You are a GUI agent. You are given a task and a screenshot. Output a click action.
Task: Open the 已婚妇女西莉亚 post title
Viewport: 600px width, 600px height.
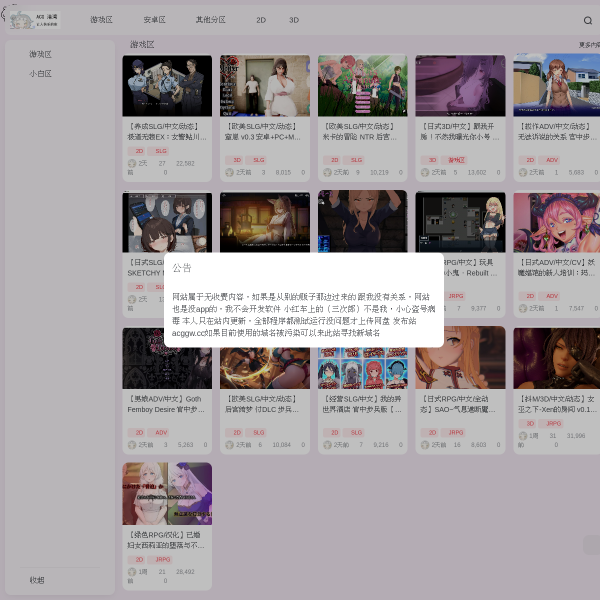click(167, 540)
